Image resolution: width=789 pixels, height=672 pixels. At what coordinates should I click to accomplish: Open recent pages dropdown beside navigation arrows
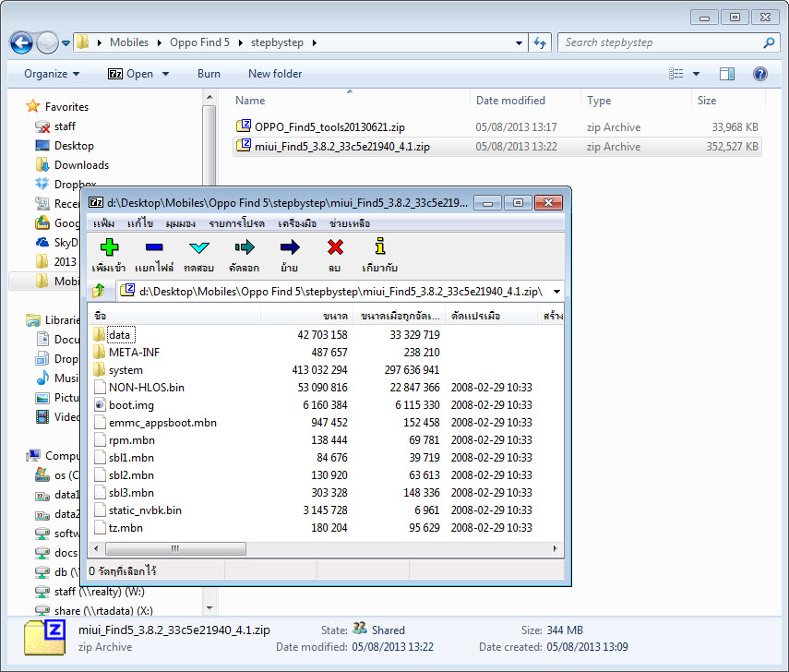click(66, 43)
